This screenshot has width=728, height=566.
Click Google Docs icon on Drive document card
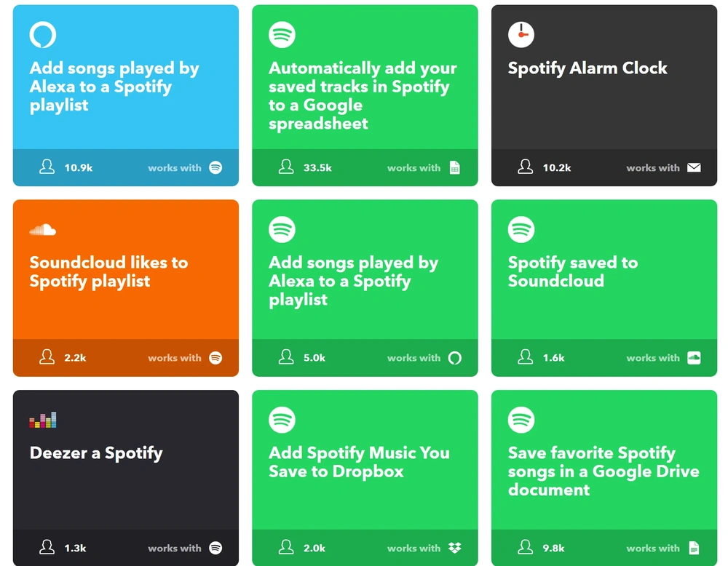694,548
